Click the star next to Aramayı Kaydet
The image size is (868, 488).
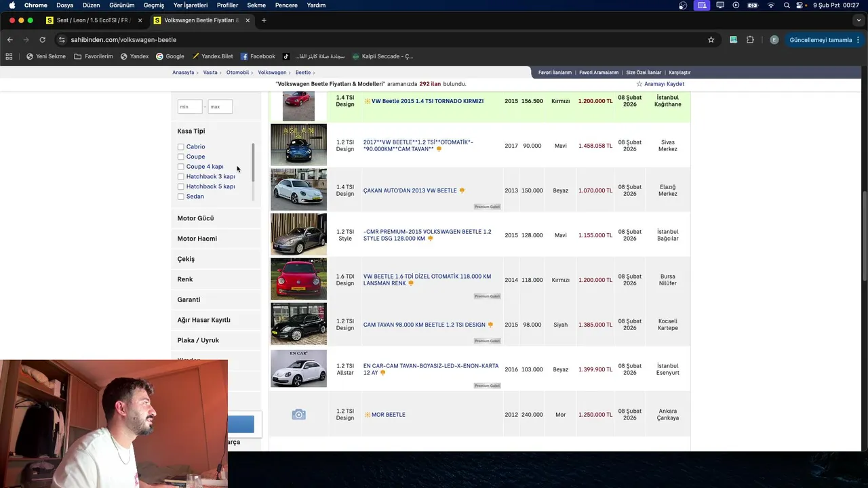point(639,84)
